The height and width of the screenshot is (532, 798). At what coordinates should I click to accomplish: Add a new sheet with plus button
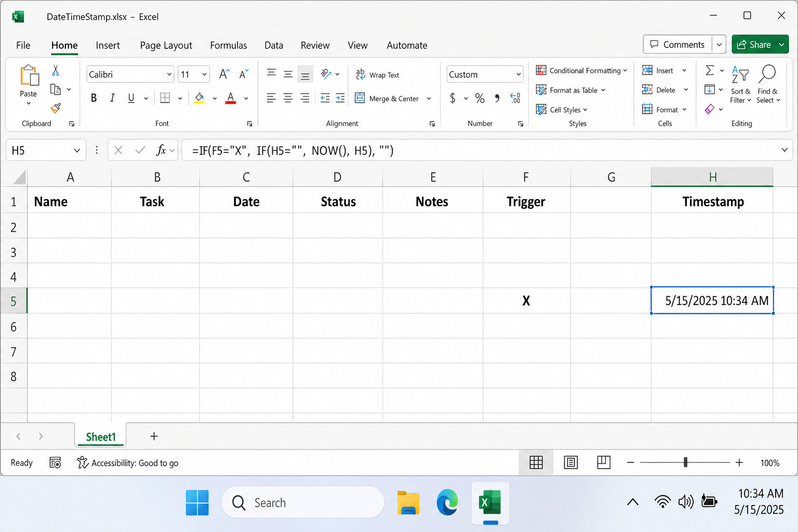coord(154,436)
